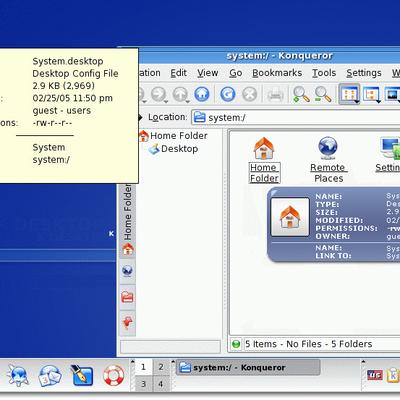This screenshot has width=400, height=400.
Task: Open Bookmarks menu
Action: click(277, 73)
